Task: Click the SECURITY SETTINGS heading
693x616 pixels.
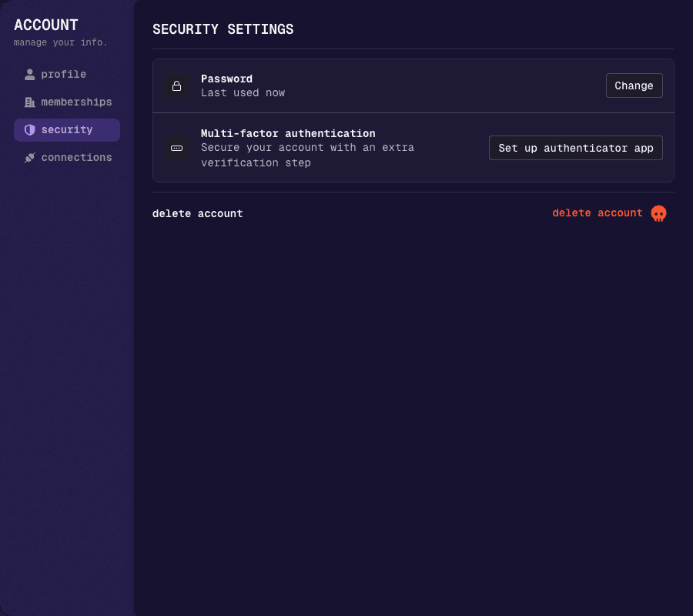Action: (223, 29)
